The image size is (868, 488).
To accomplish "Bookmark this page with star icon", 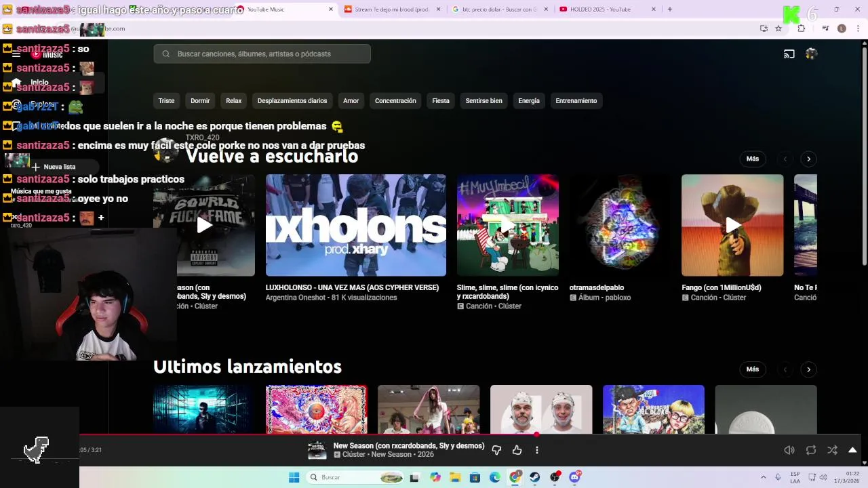I will (778, 28).
